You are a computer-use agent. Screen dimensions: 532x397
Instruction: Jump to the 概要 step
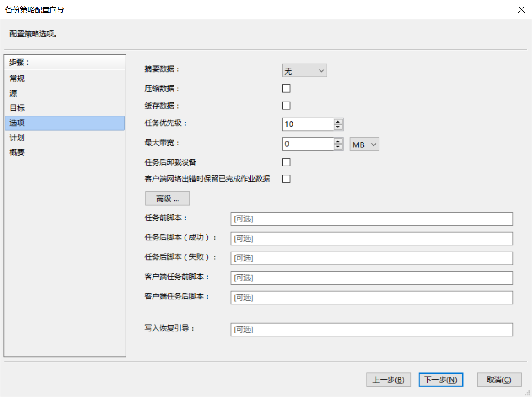pos(17,152)
